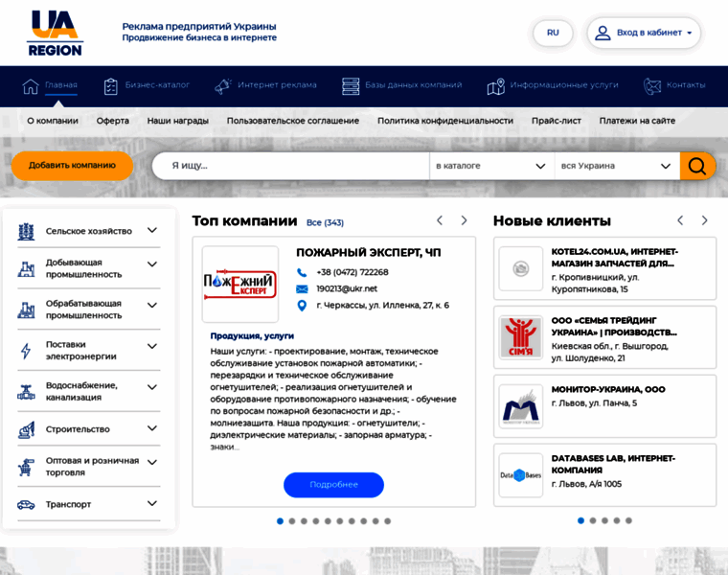Image resolution: width=728 pixels, height=575 pixels.
Task: Show next Топ компании slide
Action: (x=464, y=220)
